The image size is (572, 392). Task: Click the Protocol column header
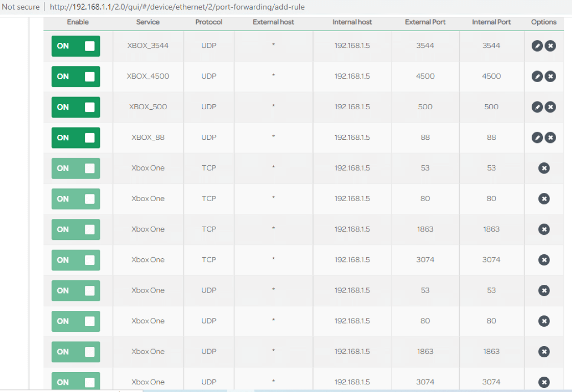(x=209, y=22)
